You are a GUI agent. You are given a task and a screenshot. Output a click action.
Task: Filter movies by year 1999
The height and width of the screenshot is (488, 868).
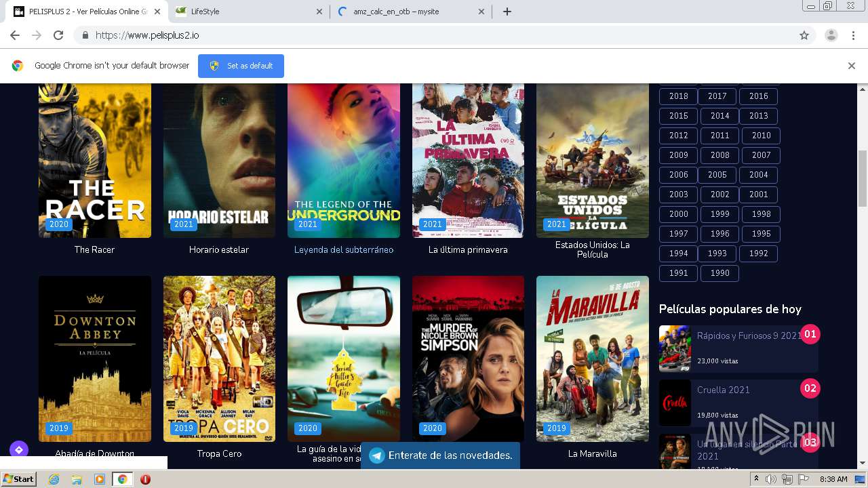(x=719, y=214)
